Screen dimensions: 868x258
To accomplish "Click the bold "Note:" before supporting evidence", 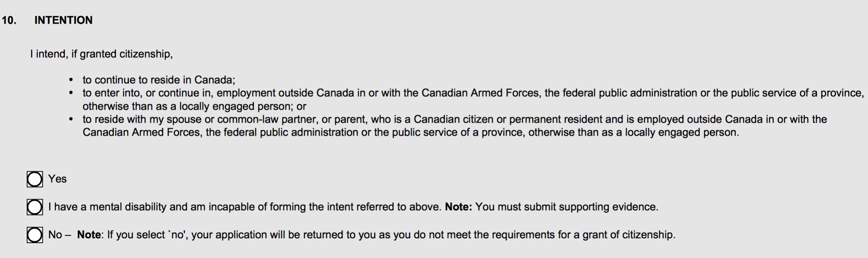I will [458, 207].
